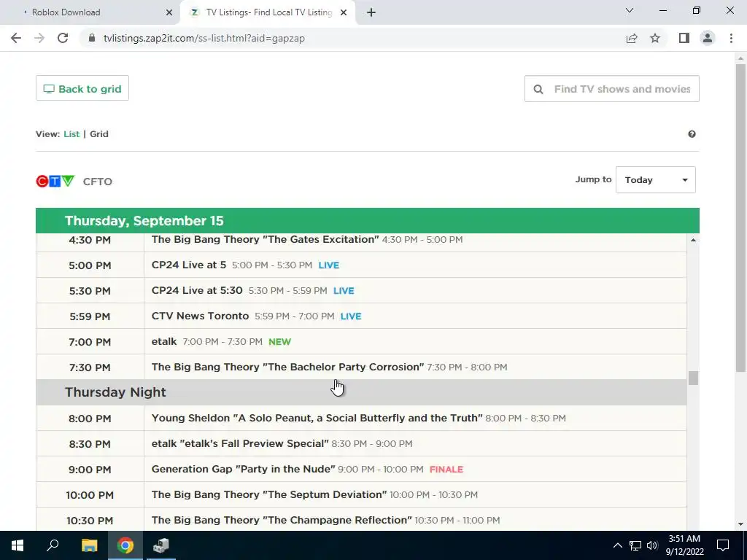Switch to the Roblox Download tab
This screenshot has width=747, height=560.
90,12
